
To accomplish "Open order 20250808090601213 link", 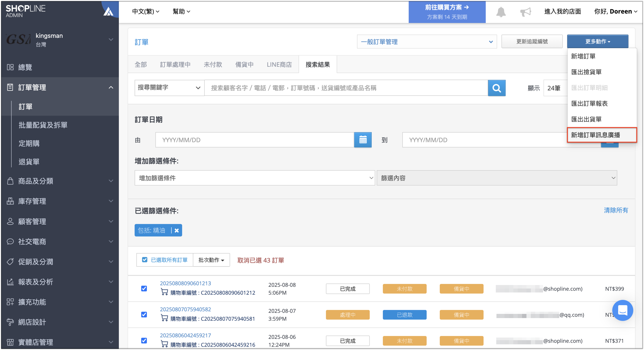I will (185, 283).
